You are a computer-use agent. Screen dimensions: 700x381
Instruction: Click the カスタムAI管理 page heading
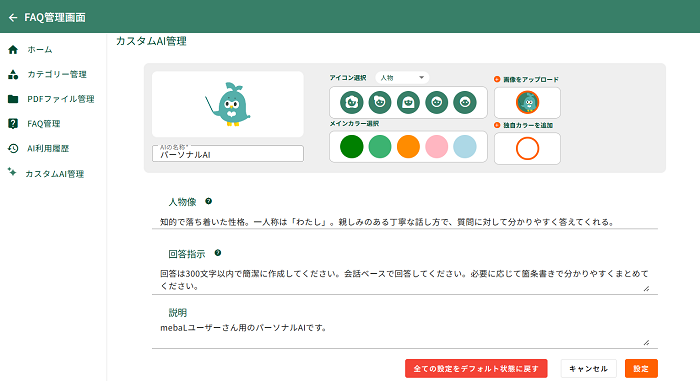click(x=151, y=41)
